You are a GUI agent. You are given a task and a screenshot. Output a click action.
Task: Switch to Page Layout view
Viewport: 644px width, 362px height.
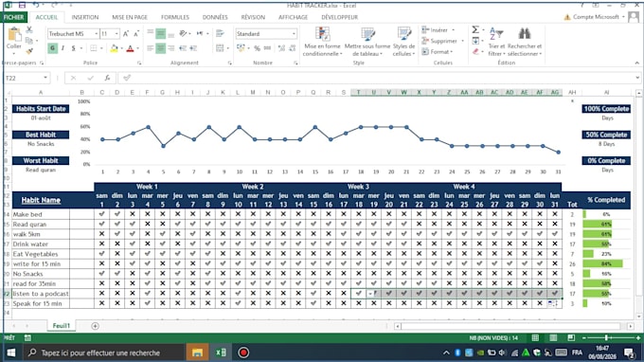coord(553,337)
